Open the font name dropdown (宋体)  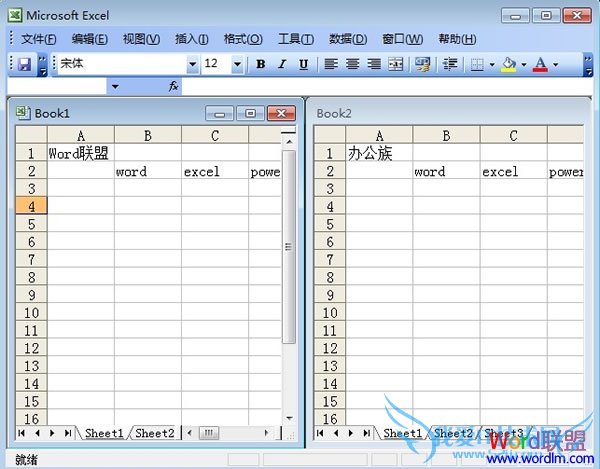pyautogui.click(x=192, y=64)
